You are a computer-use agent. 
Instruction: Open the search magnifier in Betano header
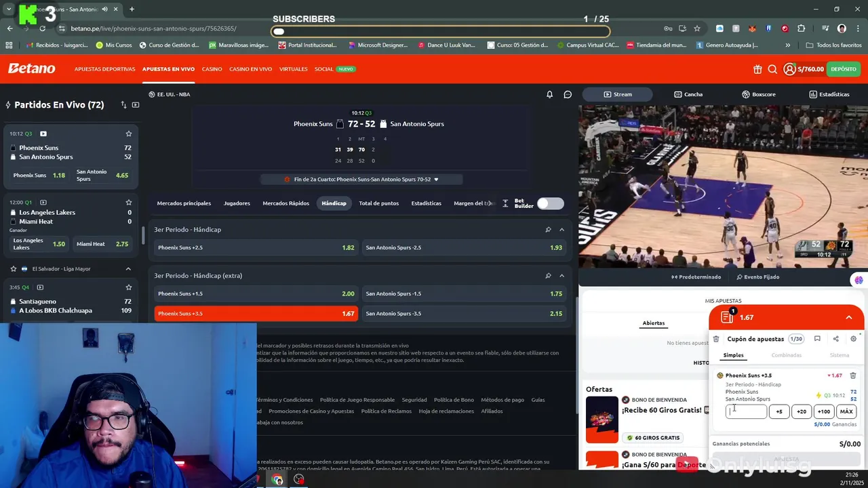(772, 69)
